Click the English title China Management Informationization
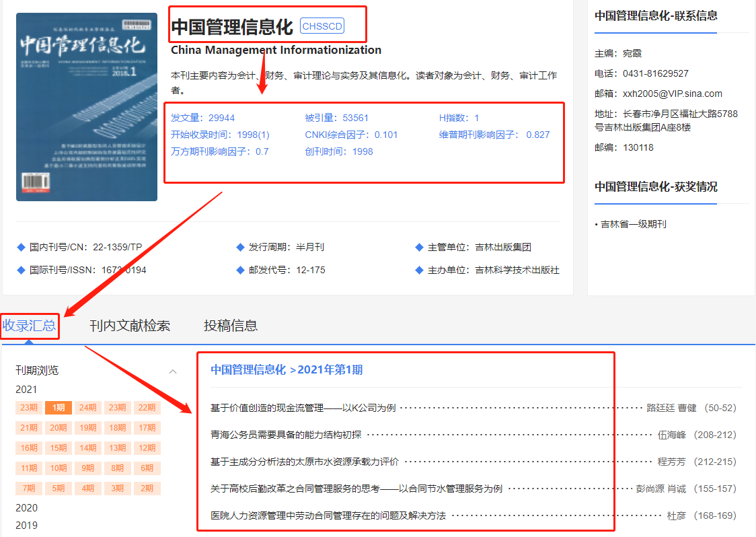756x537 pixels. 276,50
